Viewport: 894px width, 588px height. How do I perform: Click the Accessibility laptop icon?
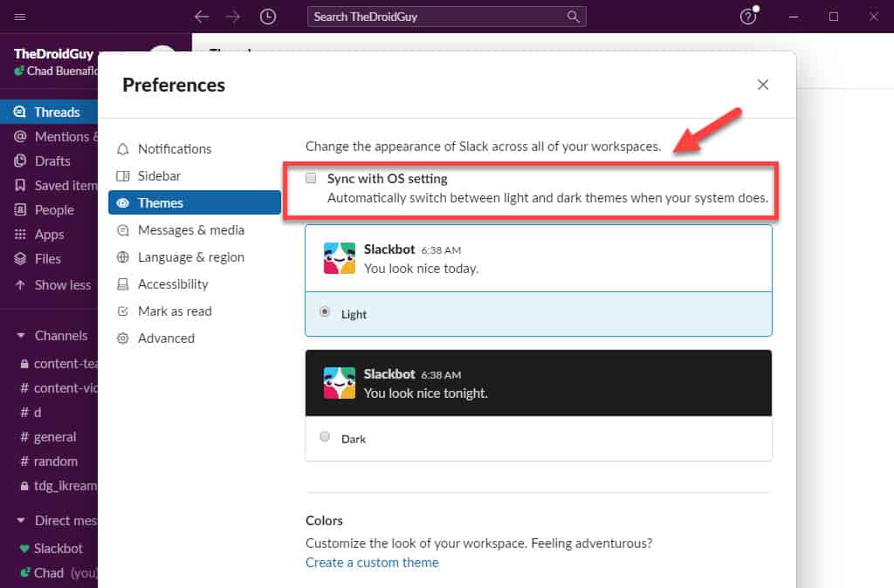tap(122, 284)
